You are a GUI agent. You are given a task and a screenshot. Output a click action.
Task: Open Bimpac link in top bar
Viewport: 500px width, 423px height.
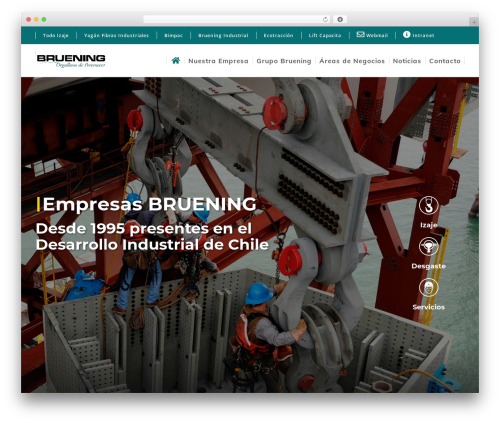pyautogui.click(x=173, y=35)
